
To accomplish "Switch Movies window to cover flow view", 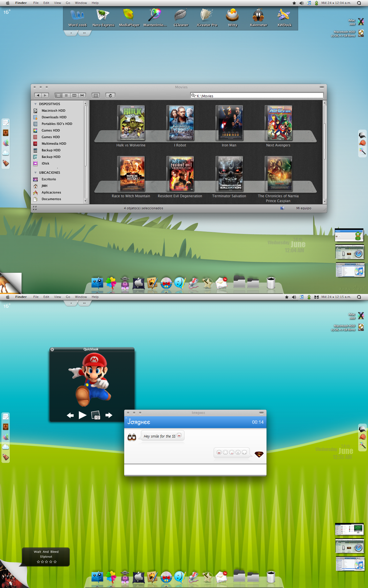I will click(82, 95).
